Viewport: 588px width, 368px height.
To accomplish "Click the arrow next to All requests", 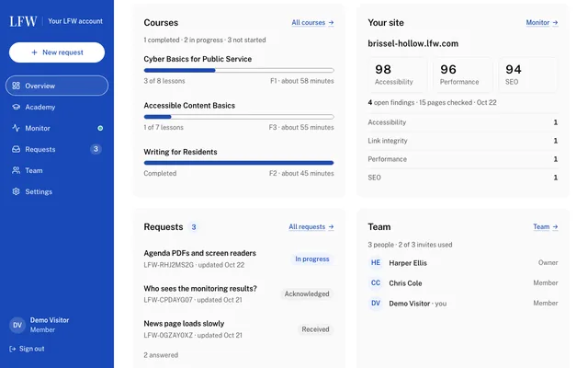I will tap(331, 227).
